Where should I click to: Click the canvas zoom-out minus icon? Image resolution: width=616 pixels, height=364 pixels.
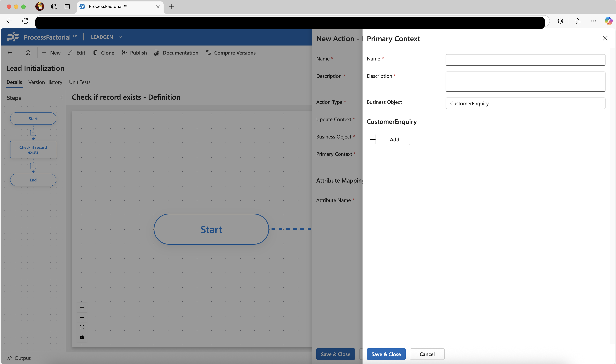coord(82,317)
